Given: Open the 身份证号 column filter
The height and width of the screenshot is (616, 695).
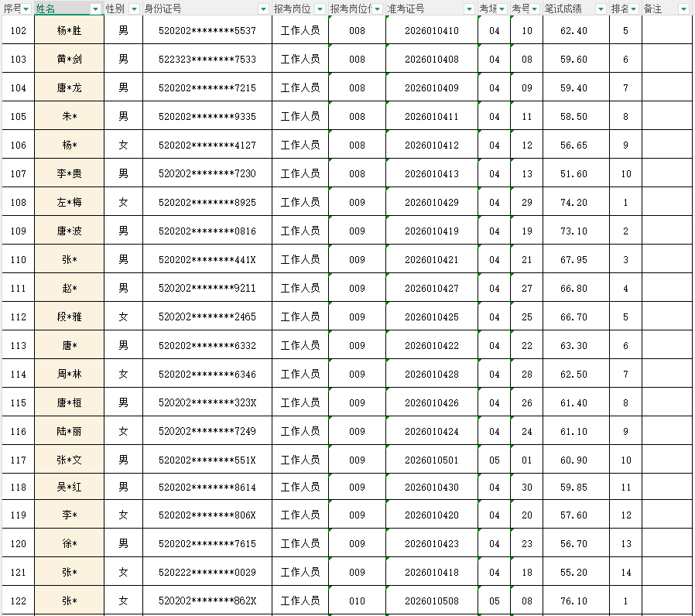Looking at the screenshot, I should coord(264,8).
